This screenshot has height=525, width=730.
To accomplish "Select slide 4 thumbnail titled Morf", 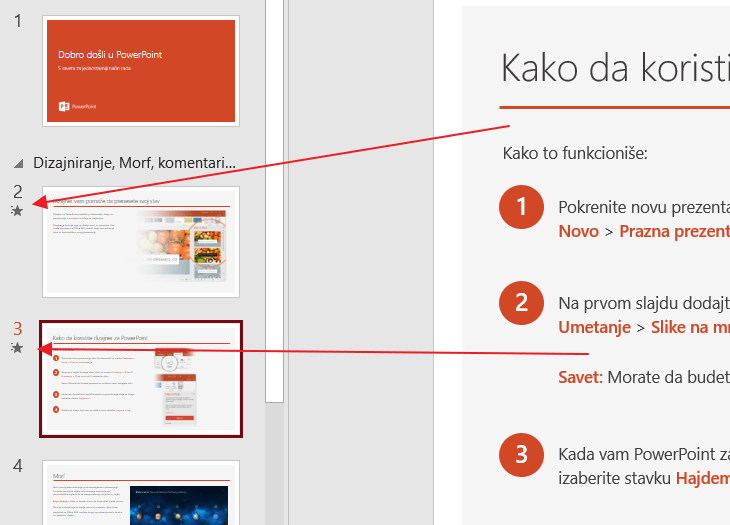I will (141, 492).
